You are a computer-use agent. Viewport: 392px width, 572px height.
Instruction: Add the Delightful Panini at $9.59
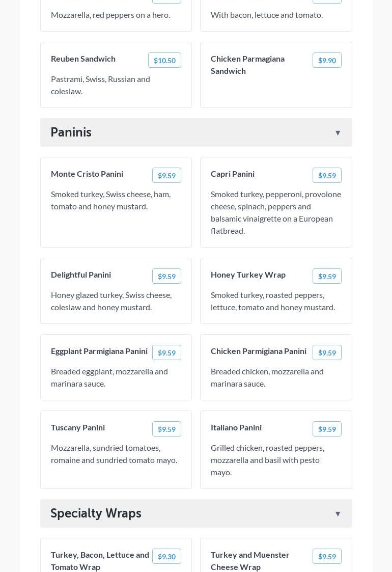click(166, 276)
